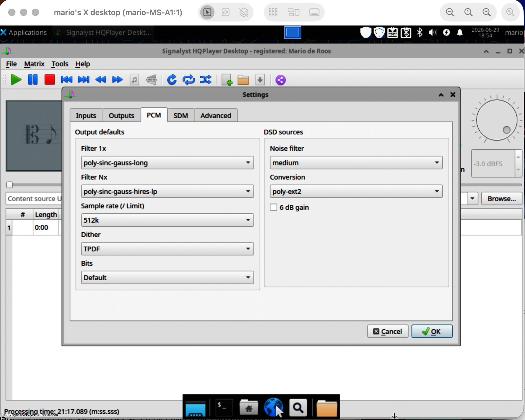Select the PCM tab

(154, 115)
